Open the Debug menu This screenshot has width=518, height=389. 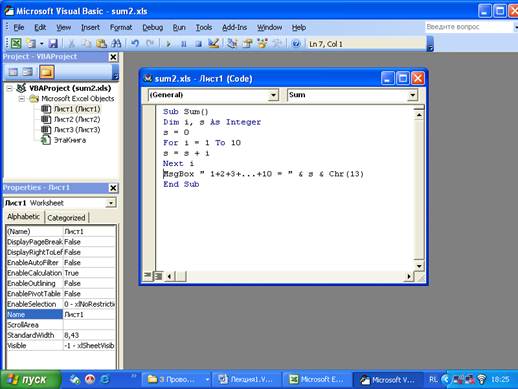(x=153, y=28)
